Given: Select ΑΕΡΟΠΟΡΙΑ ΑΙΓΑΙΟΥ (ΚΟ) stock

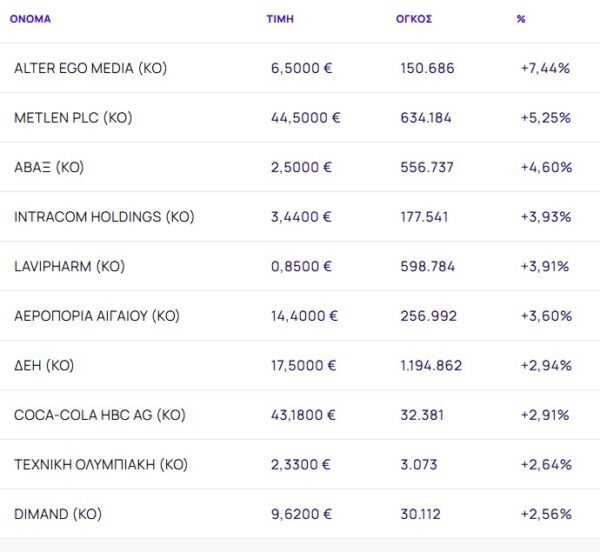Looking at the screenshot, I should (97, 316).
